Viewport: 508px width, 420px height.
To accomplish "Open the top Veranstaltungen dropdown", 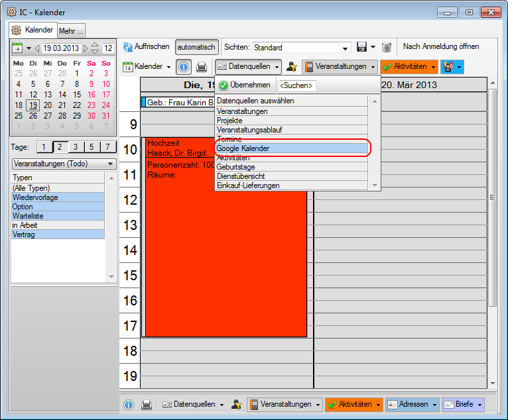I will (340, 67).
